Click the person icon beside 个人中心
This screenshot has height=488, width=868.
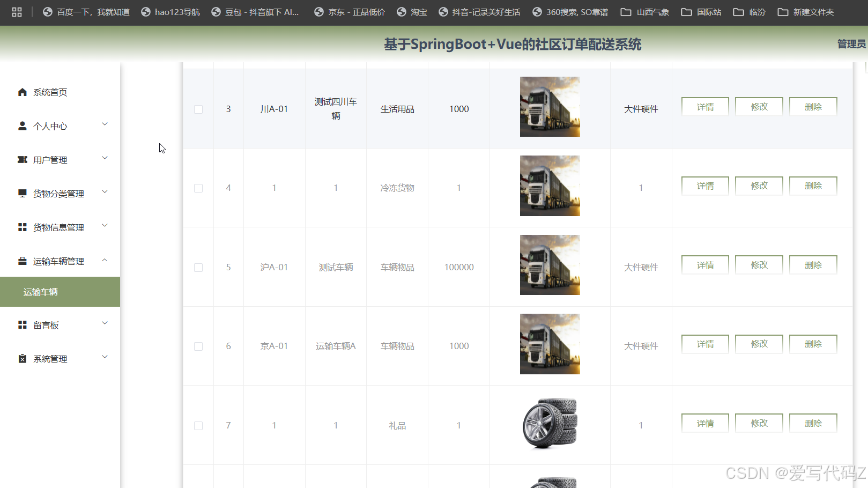[22, 126]
